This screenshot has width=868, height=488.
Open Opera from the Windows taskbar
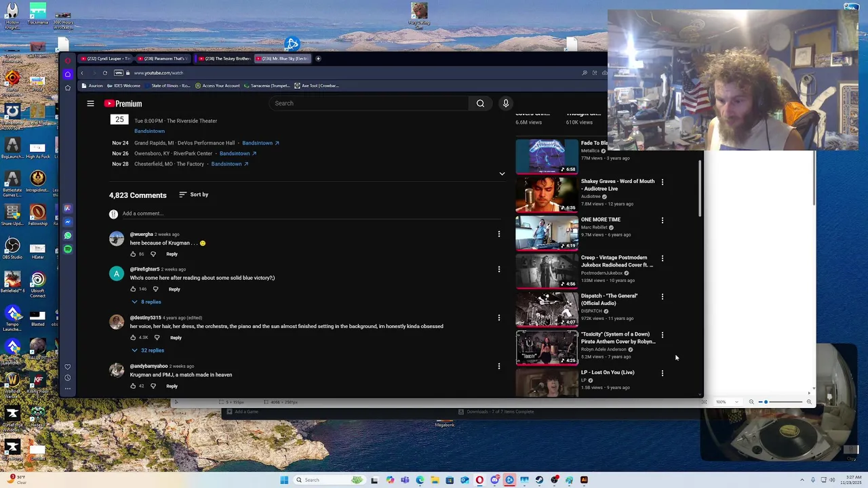(x=479, y=480)
